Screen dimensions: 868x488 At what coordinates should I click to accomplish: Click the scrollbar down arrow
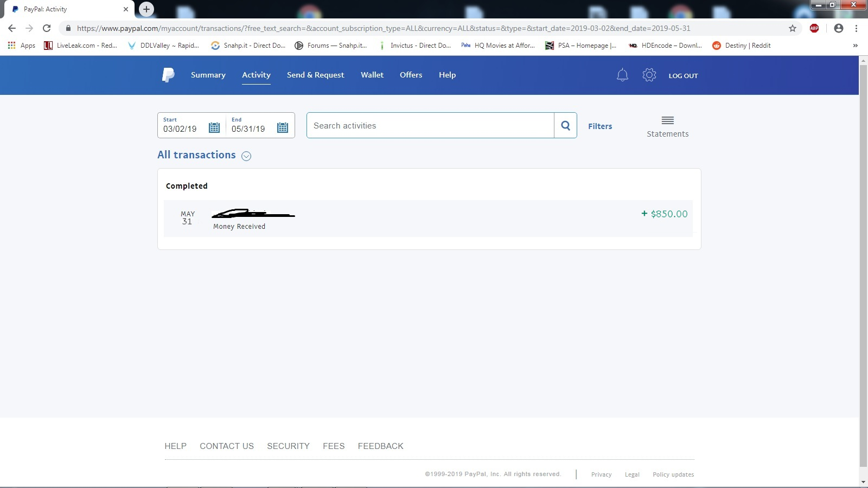864,482
